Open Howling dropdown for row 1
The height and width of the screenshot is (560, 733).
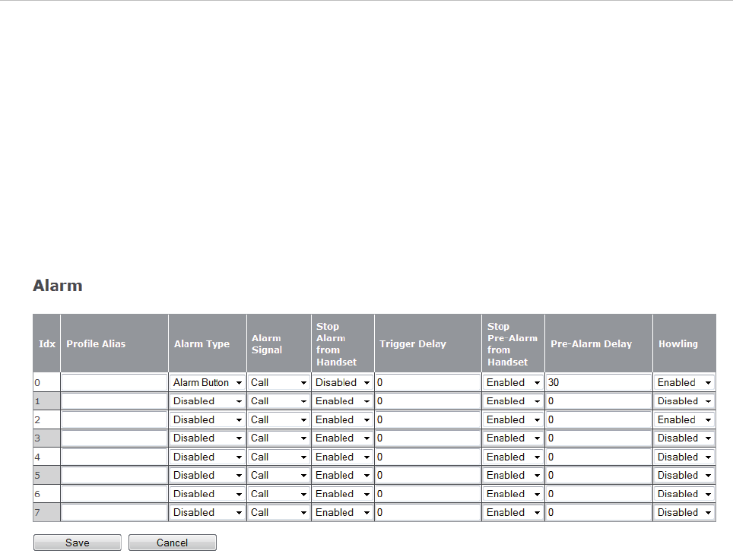click(684, 401)
